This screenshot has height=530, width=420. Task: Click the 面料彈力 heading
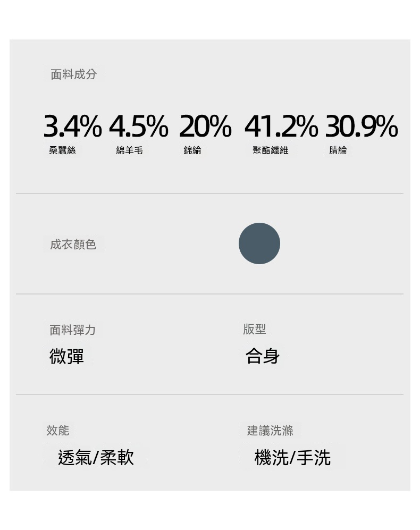click(72, 330)
